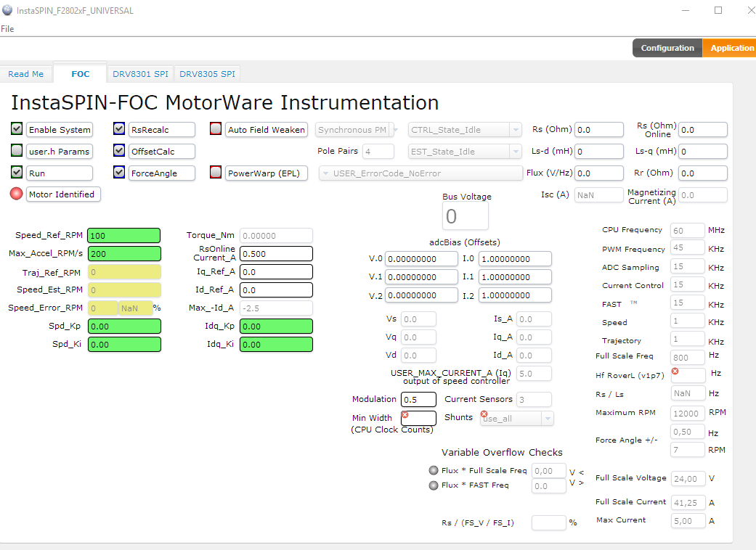Click the Rr (Ohm) input field
This screenshot has width=756, height=550.
702,173
